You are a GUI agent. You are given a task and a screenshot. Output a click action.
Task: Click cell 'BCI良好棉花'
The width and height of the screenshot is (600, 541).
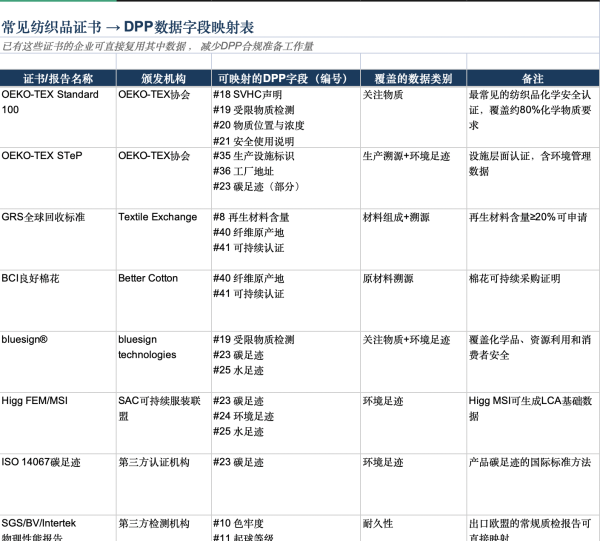(58, 301)
